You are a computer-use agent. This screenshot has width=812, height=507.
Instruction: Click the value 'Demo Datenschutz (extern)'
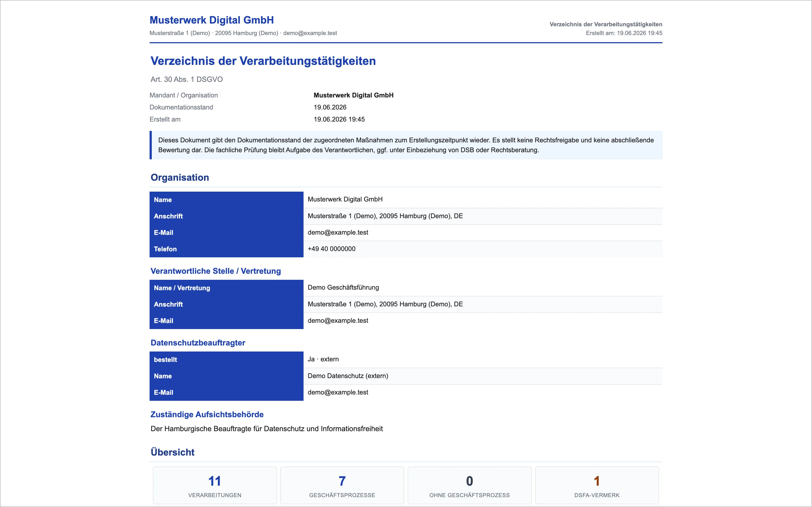(348, 376)
